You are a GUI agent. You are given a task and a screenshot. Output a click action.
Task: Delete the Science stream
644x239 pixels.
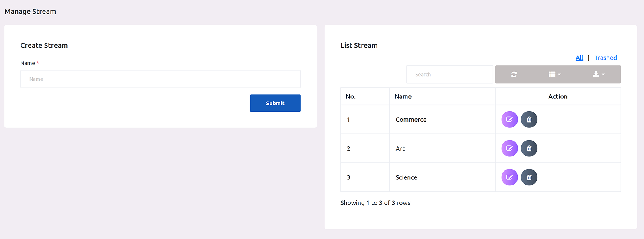point(529,177)
